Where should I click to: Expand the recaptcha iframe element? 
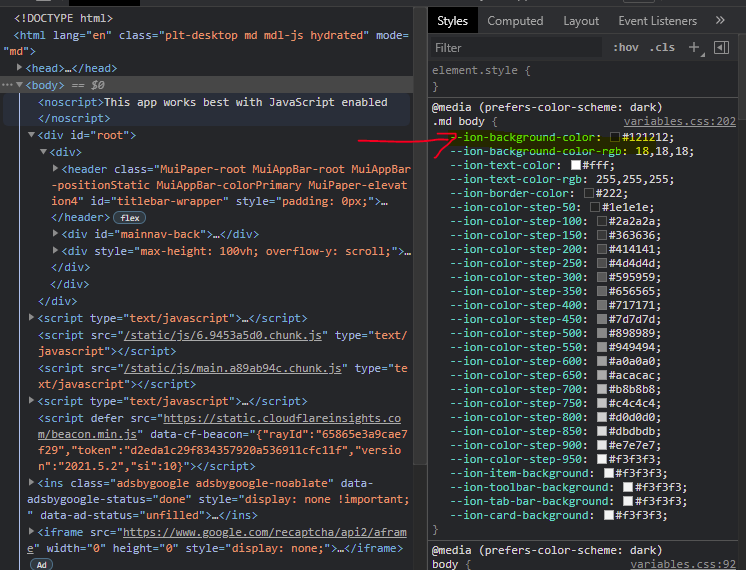point(31,531)
